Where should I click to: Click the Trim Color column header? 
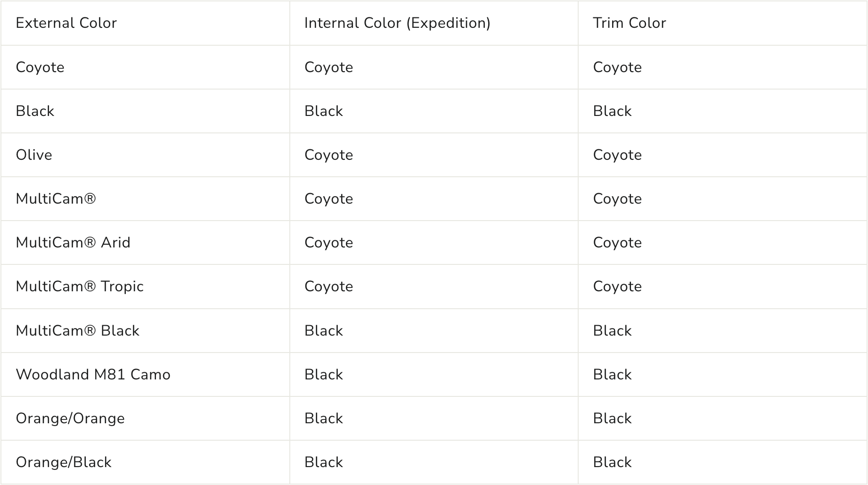tap(629, 23)
